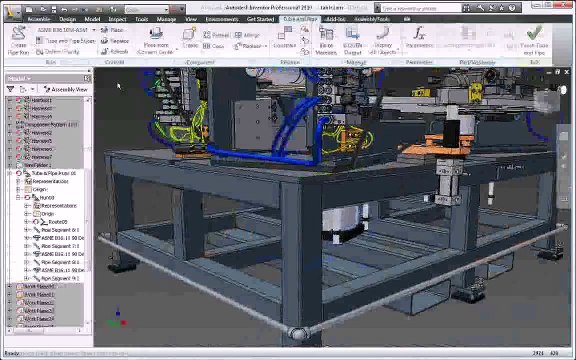Image resolution: width=576 pixels, height=360 pixels.
Task: Click the New file quick-access icon
Action: pyautogui.click(x=29, y=9)
